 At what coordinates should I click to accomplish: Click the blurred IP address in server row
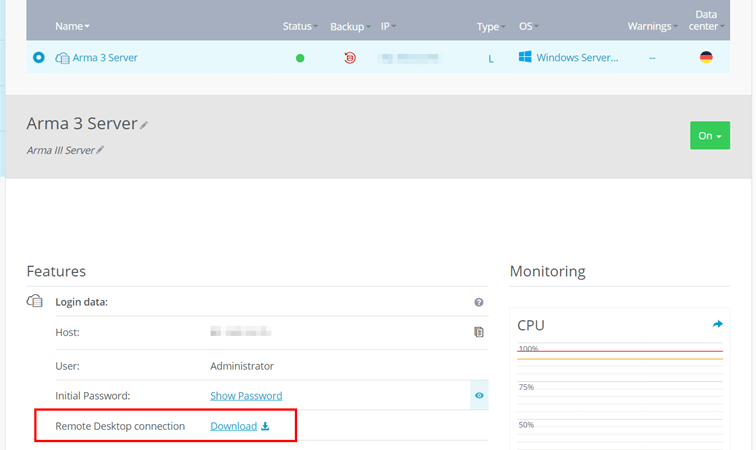click(x=410, y=58)
